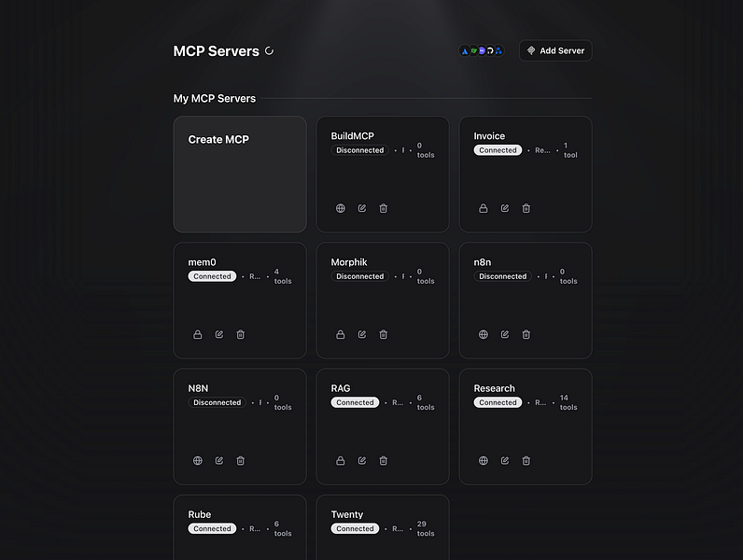Select the mem0 card title
The width and height of the screenshot is (743, 560).
(x=202, y=262)
